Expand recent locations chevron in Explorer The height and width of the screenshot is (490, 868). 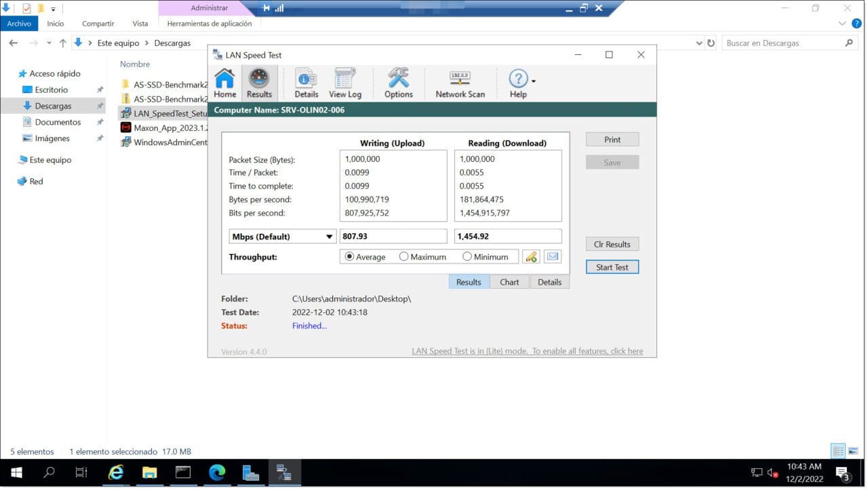(x=49, y=43)
